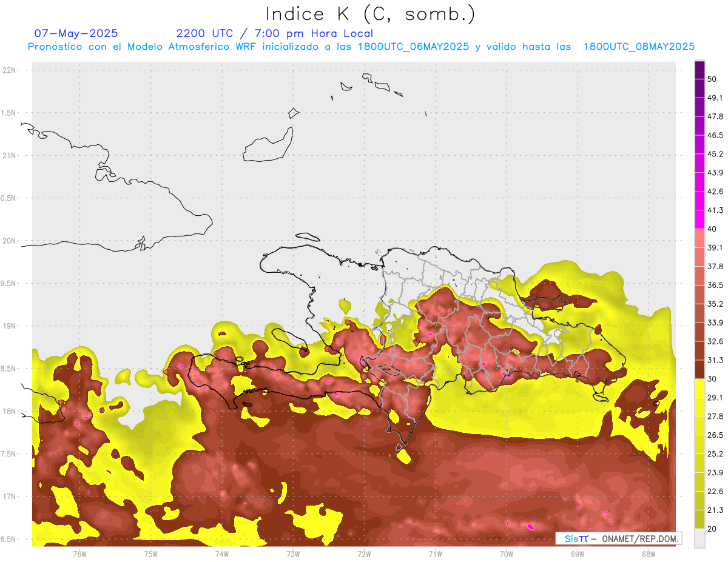Screen dimensions: 728x562
Task: Click the colorbar value 43.9
Action: click(715, 173)
